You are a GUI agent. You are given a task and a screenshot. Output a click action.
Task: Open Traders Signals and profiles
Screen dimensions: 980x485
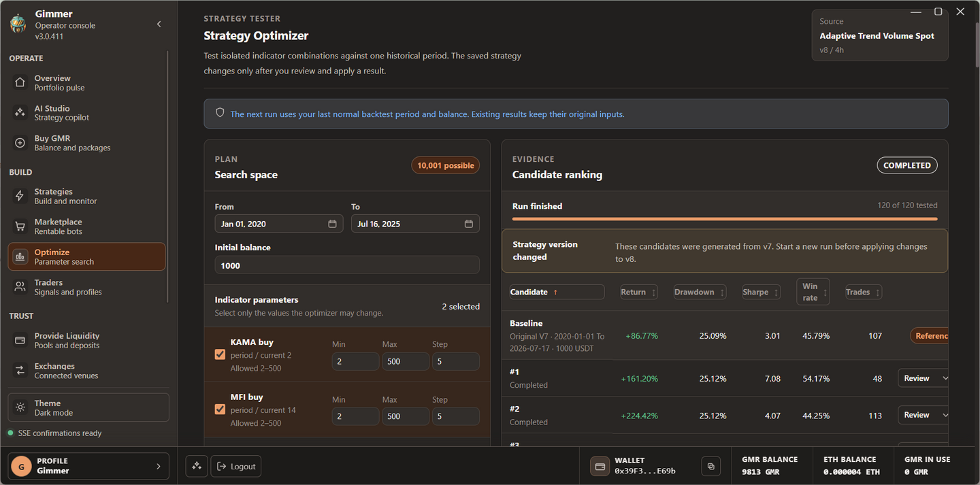click(x=86, y=286)
